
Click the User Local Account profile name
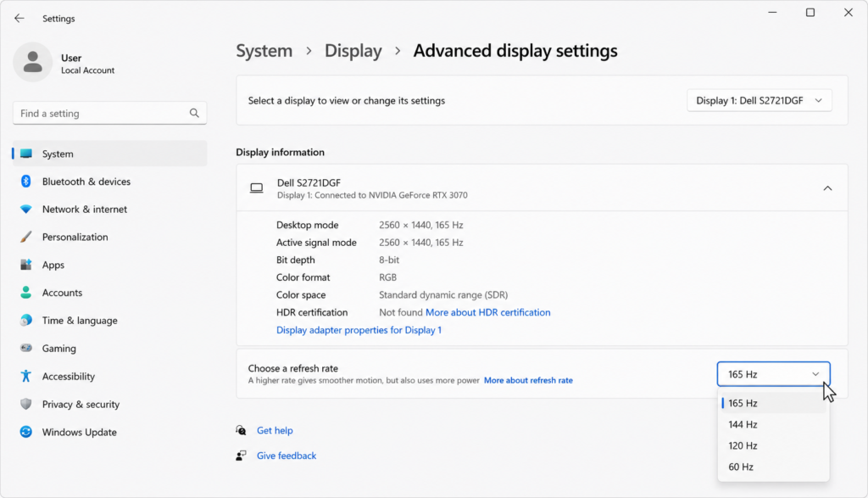pos(87,64)
